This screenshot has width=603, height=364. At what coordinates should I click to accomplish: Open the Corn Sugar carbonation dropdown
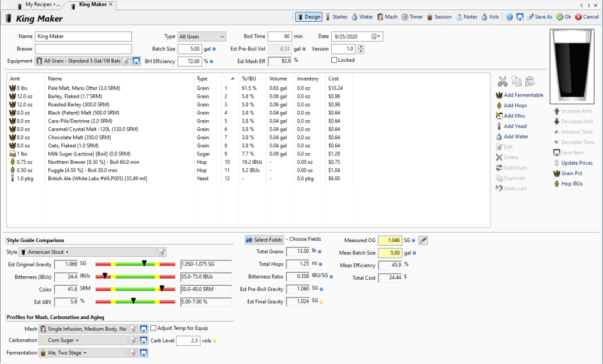pos(83,340)
